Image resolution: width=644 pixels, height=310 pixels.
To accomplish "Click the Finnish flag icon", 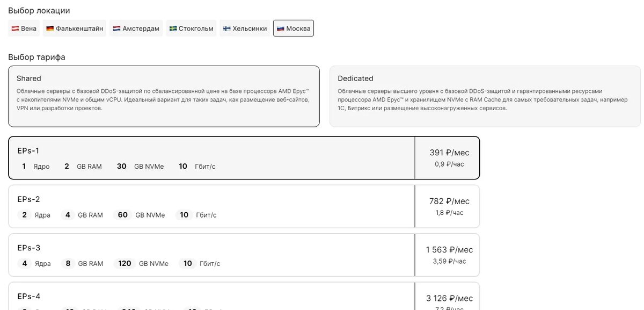I will (227, 28).
